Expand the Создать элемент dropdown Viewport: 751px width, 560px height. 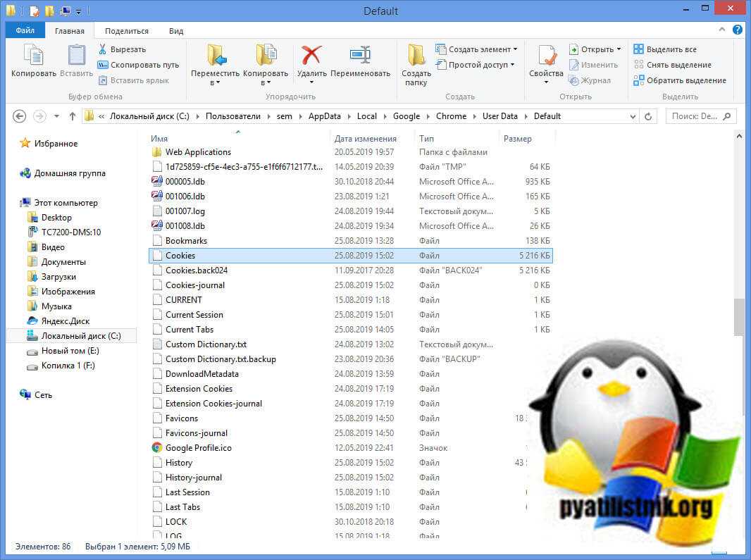(515, 49)
